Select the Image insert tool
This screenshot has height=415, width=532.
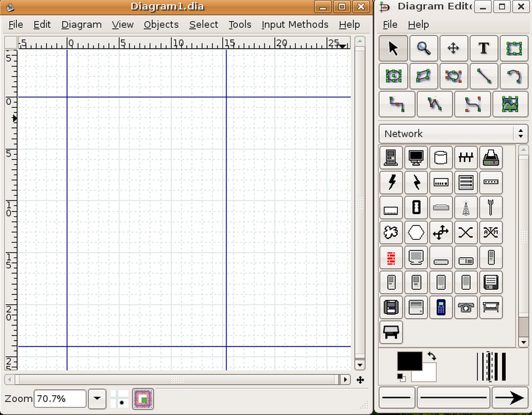coord(510,104)
